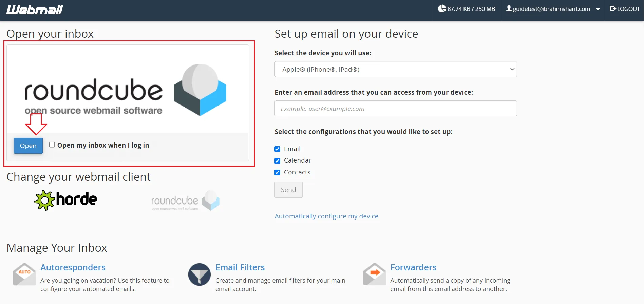Uncheck the Calendar configuration checkbox
Screen dimensions: 644x304
[277, 160]
